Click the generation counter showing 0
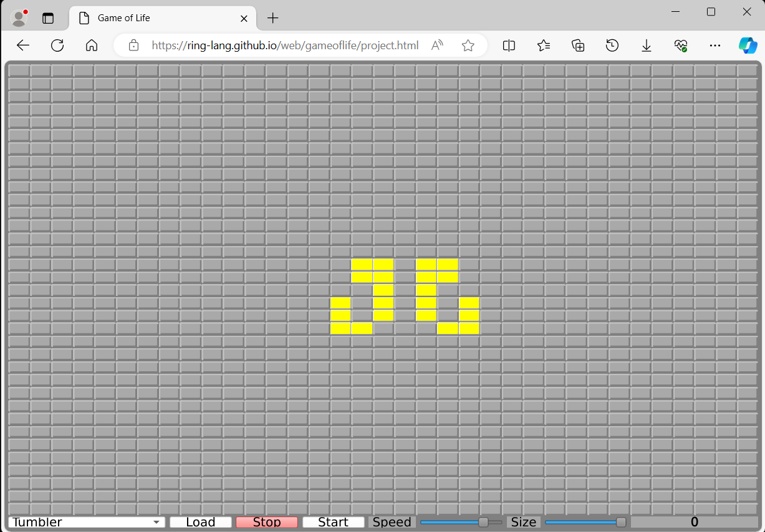Image resolution: width=765 pixels, height=532 pixels. pyautogui.click(x=695, y=522)
